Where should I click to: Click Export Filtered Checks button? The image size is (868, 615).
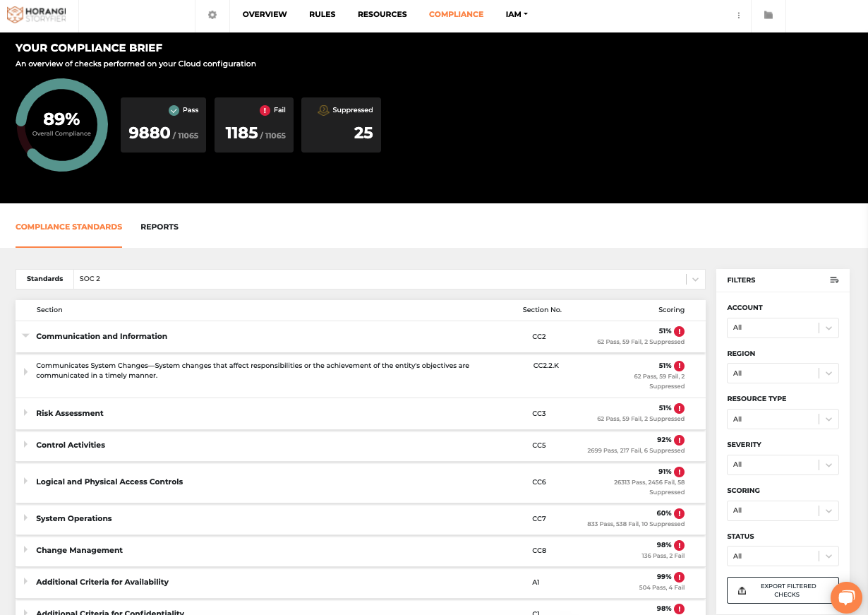(783, 590)
